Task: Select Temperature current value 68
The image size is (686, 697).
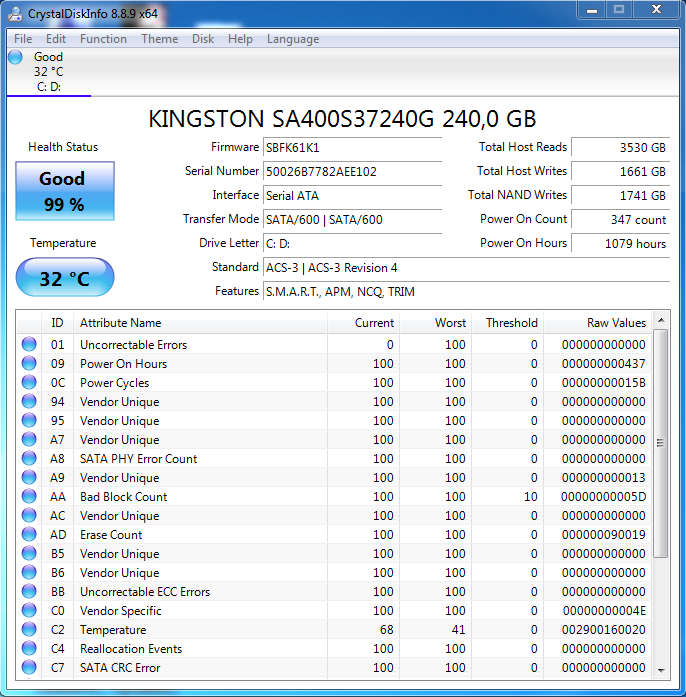Action: point(386,629)
